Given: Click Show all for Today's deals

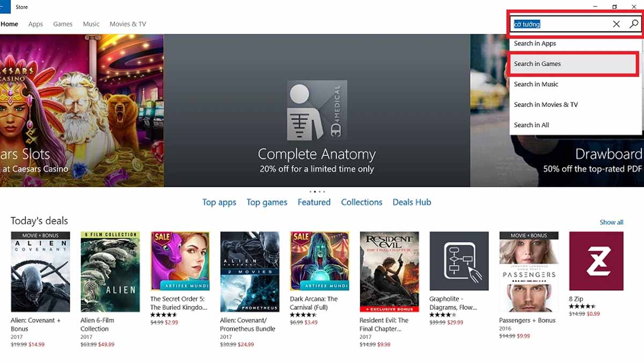Looking at the screenshot, I should [611, 222].
